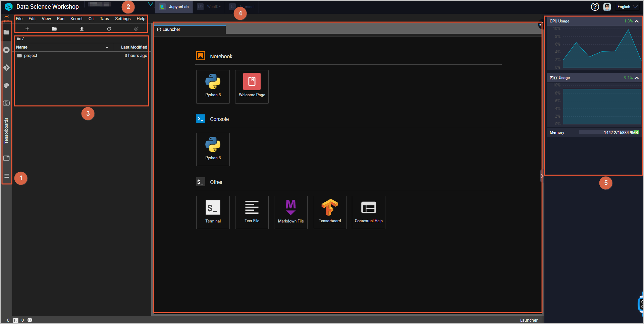Open the file browser sidebar icon
This screenshot has height=324, width=644.
coord(6,32)
